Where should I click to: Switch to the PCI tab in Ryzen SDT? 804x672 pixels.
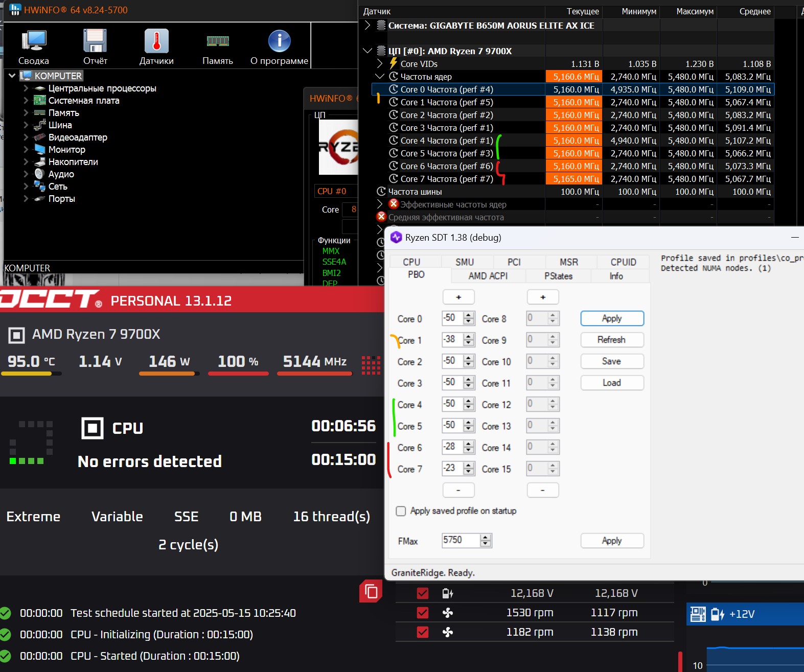tap(514, 262)
